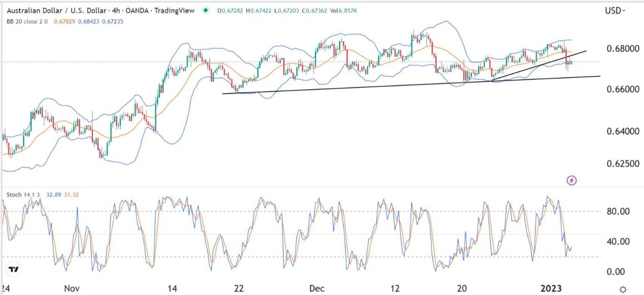
Task: Open the USD currency dropdown
Action: 615,10
